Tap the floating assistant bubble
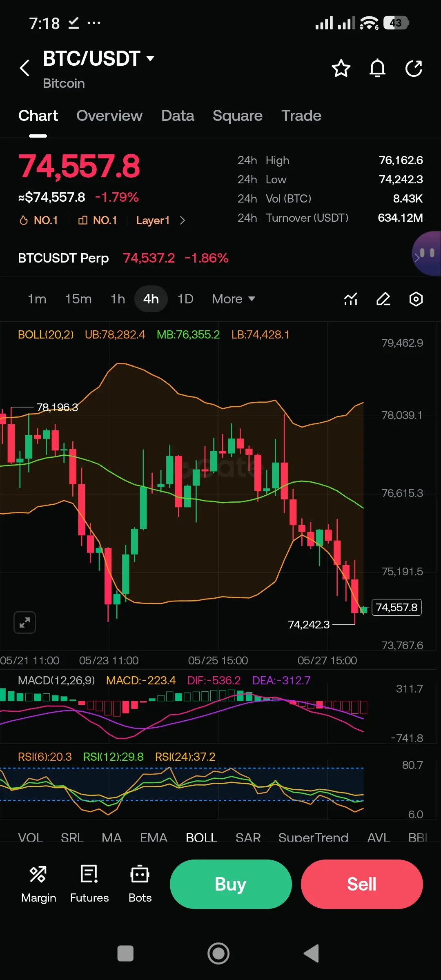441x980 pixels. pyautogui.click(x=426, y=254)
